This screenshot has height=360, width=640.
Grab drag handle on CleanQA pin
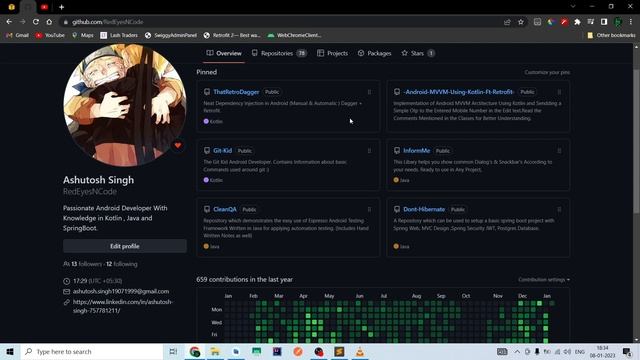(369, 210)
